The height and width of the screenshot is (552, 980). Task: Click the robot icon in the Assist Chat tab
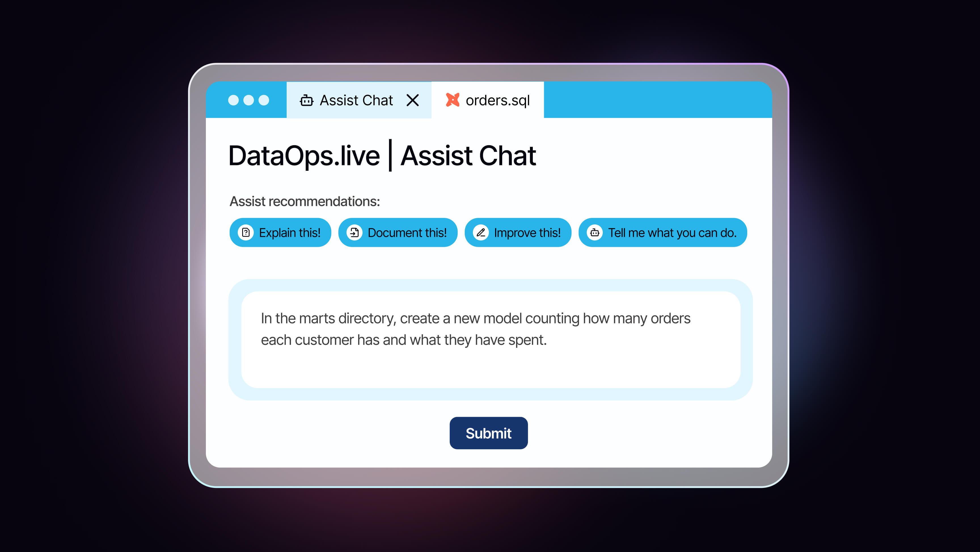(x=306, y=100)
